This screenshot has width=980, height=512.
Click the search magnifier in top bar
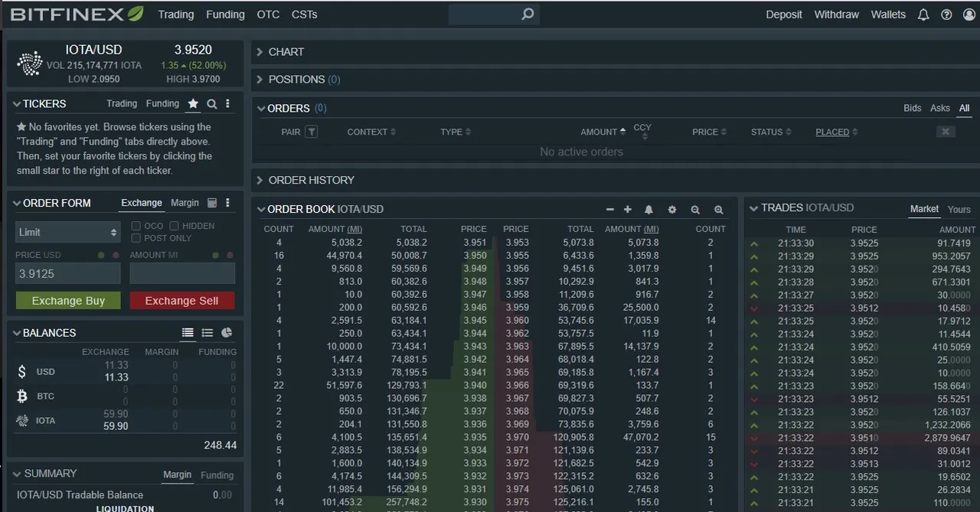528,15
